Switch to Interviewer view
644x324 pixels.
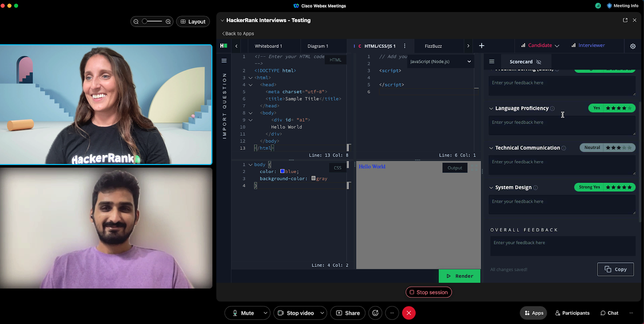[588, 45]
